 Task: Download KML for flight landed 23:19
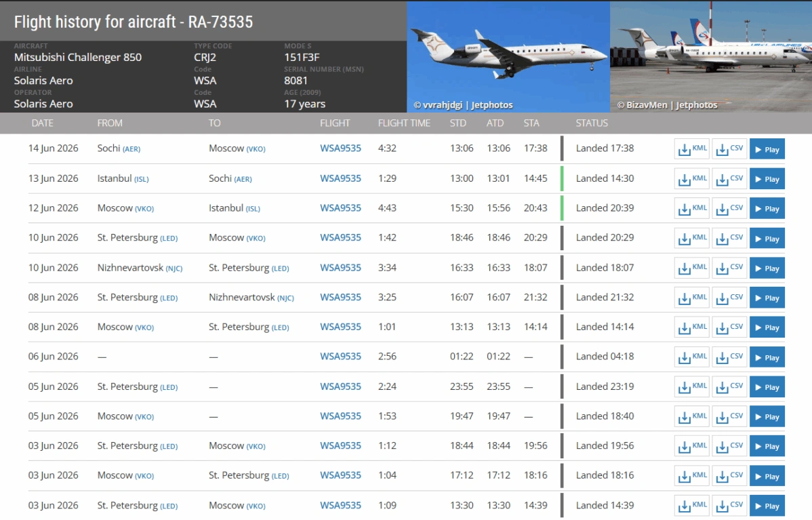[x=692, y=387]
